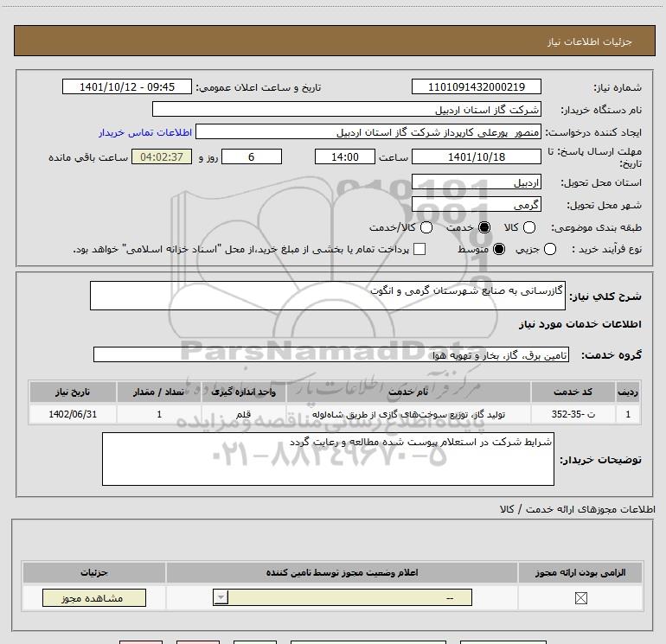Toggle the اسناد خزانه اسلامی payment checkbox

coord(419,249)
